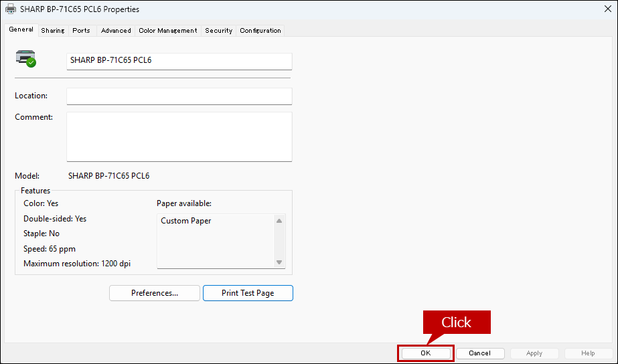Open the Ports tab
The image size is (618, 364).
pyautogui.click(x=81, y=30)
